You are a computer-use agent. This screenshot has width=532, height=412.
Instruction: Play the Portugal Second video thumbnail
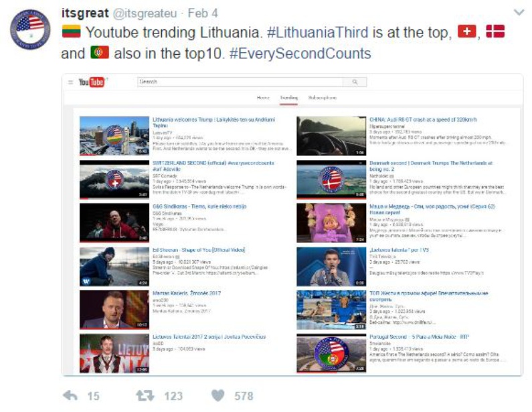click(x=331, y=353)
